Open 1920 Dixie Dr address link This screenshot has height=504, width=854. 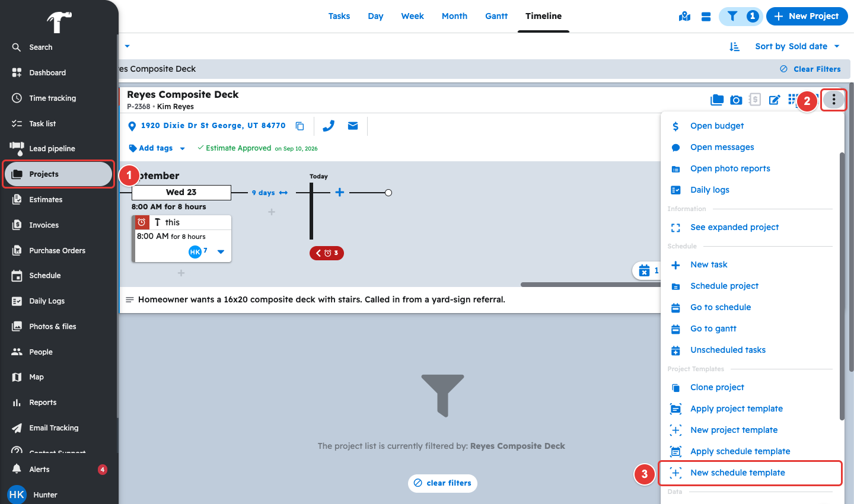pyautogui.click(x=213, y=126)
